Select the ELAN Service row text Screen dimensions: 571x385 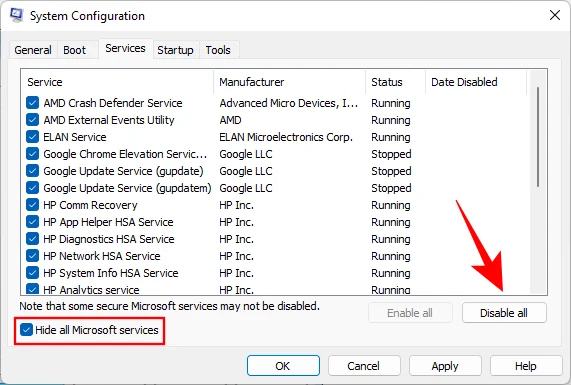(75, 137)
